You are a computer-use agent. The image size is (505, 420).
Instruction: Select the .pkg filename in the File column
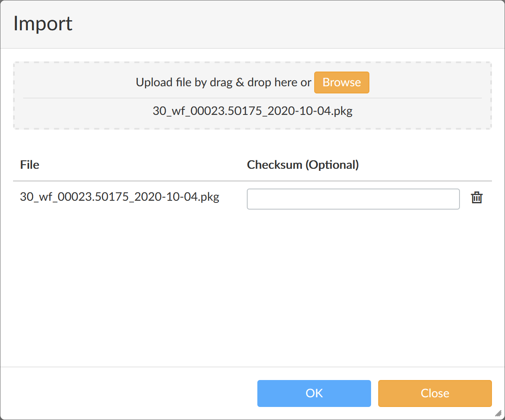pyautogui.click(x=120, y=197)
